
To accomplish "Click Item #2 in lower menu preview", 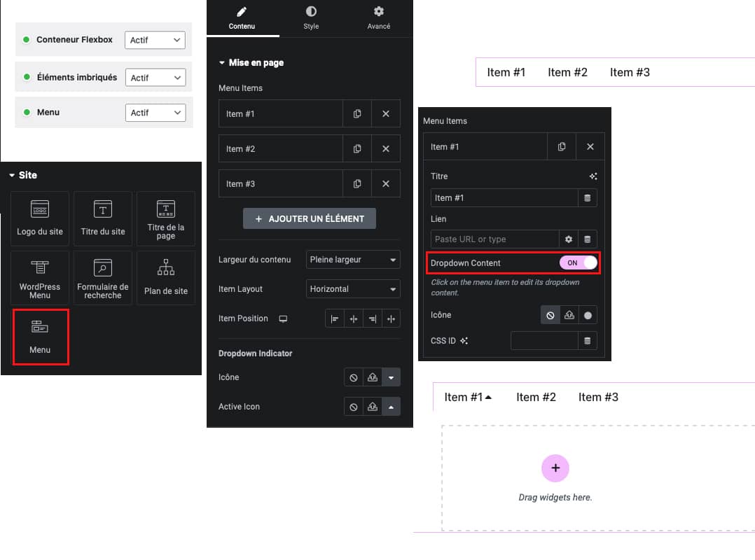I will pyautogui.click(x=536, y=397).
